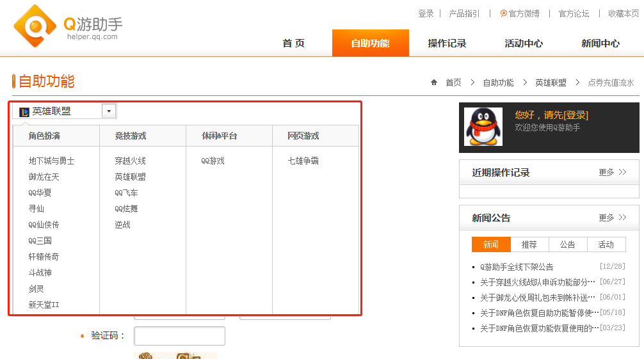Screen dimensions: 644x359
Task: Click the QQ penguin avatar image
Action: coord(483,127)
